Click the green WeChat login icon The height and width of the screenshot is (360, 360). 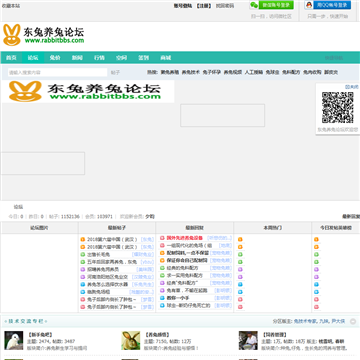click(x=254, y=5)
